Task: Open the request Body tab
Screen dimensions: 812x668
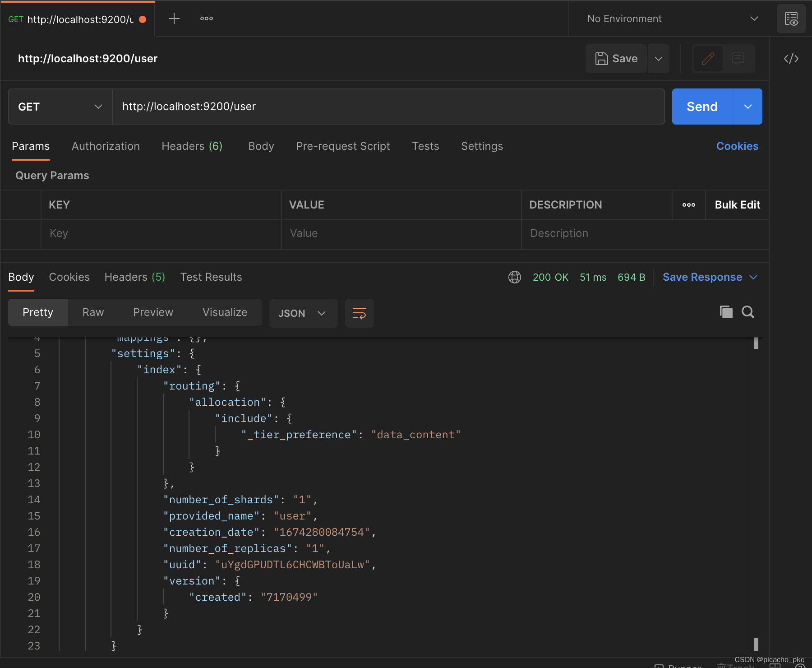Action: point(261,146)
